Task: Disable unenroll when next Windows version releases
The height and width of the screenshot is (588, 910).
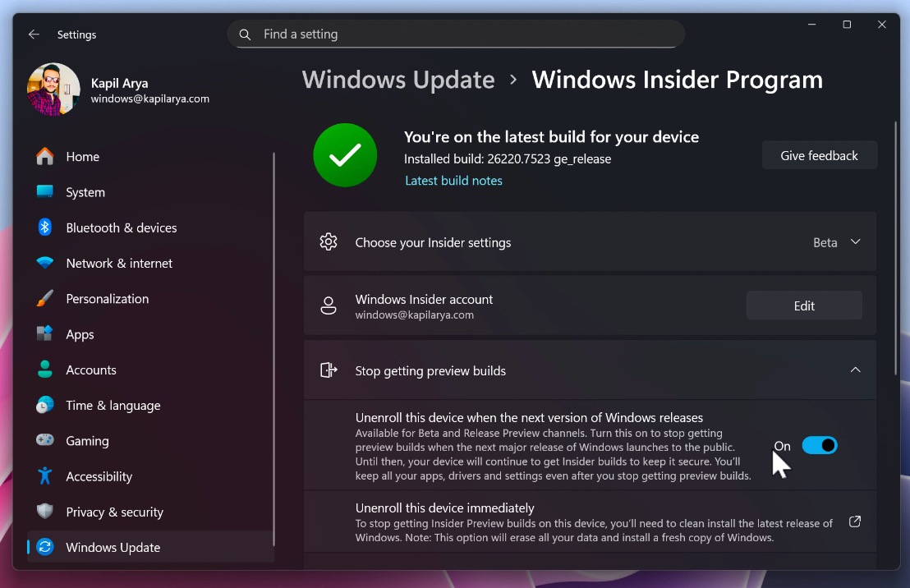Action: click(820, 445)
